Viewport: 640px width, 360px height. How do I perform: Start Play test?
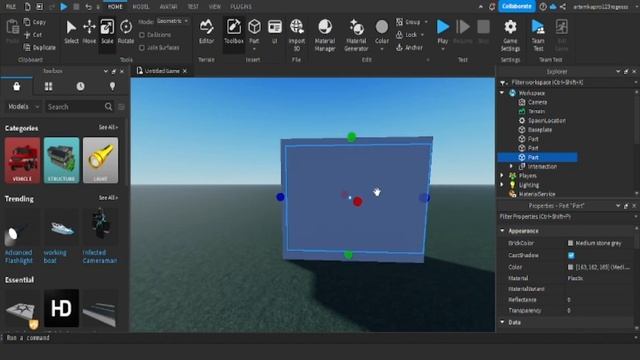tap(442, 27)
